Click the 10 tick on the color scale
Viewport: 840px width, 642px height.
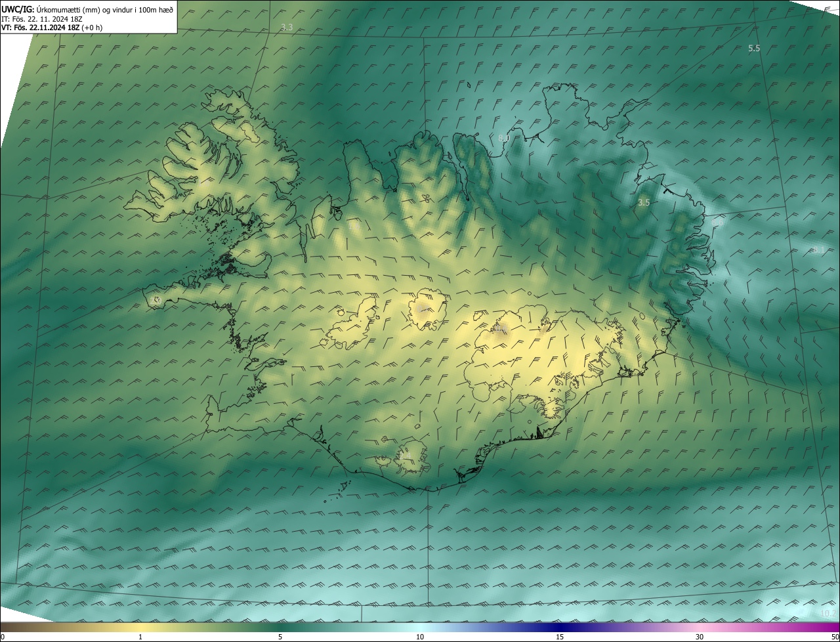tap(420, 637)
